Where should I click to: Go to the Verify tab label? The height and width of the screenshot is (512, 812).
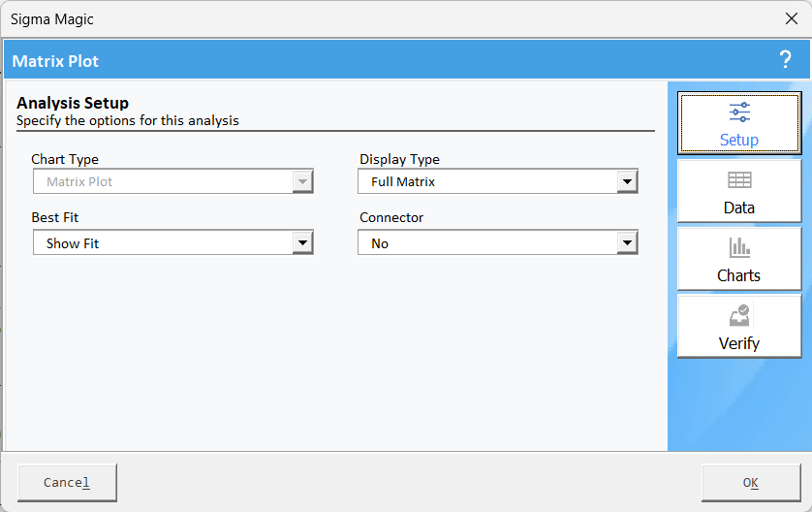click(x=739, y=343)
